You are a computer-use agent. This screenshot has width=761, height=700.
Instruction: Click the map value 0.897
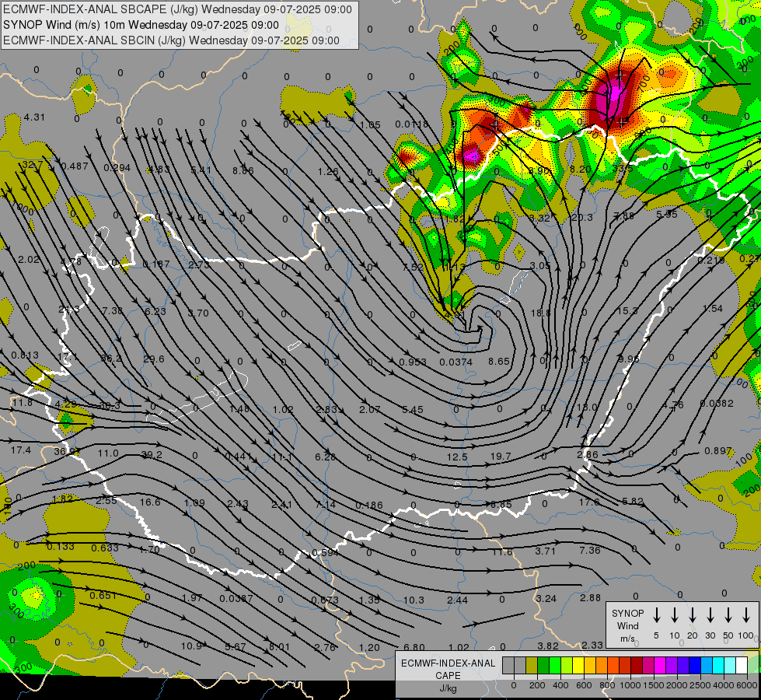pyautogui.click(x=717, y=451)
